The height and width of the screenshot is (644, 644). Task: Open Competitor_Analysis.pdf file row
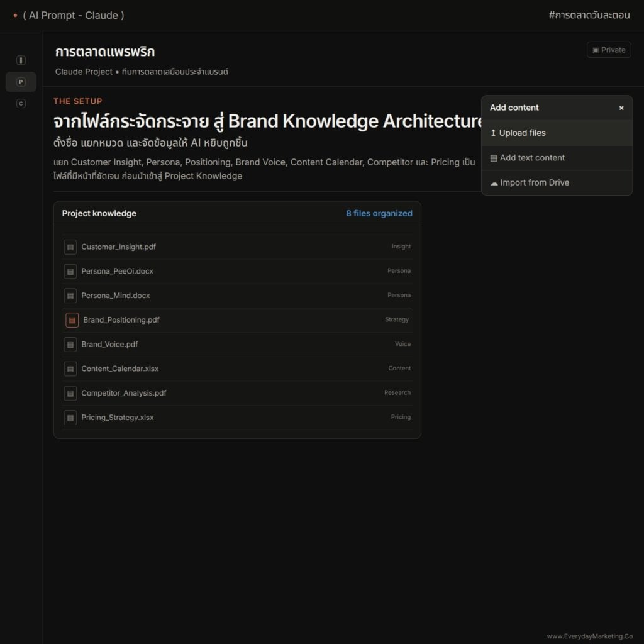(x=237, y=393)
